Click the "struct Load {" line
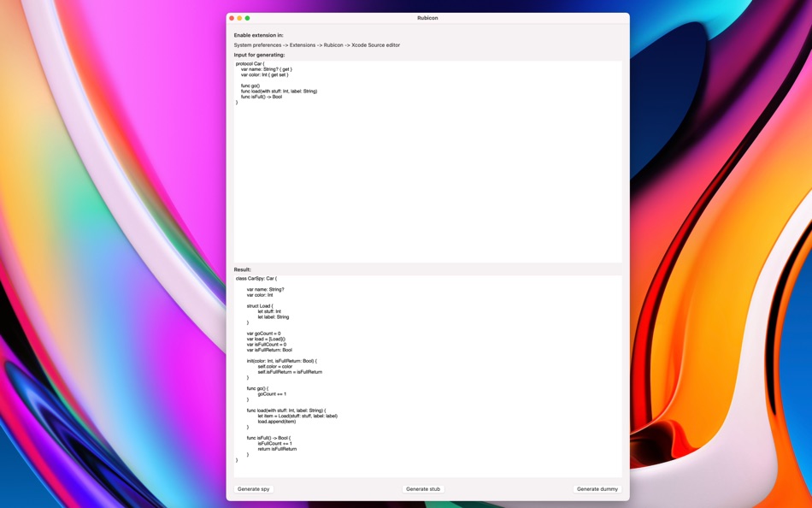This screenshot has width=812, height=508. coord(260,306)
